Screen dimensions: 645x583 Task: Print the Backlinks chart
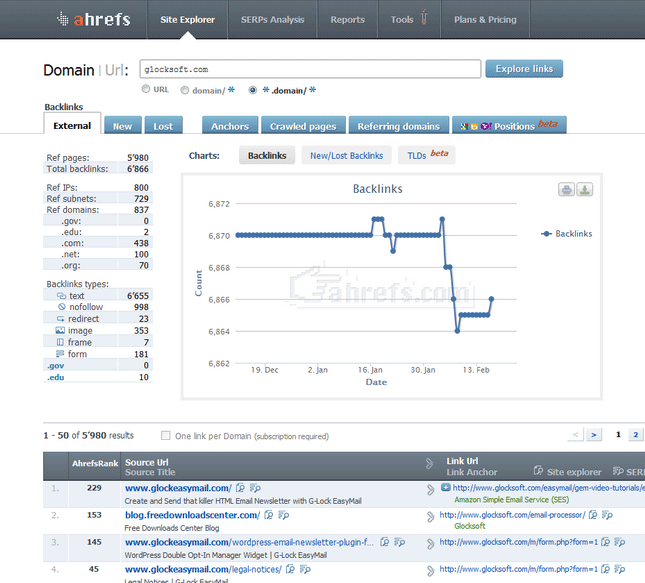click(566, 190)
